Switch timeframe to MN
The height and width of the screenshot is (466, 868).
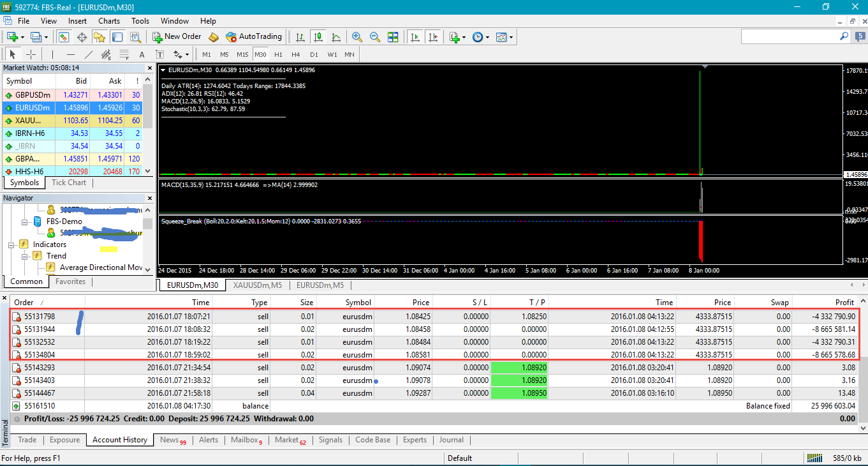[349, 54]
